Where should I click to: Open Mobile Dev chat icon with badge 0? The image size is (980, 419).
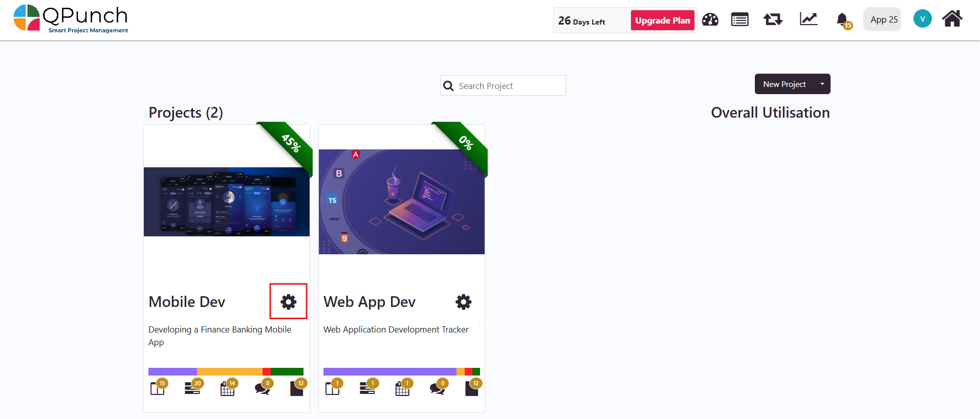click(264, 388)
